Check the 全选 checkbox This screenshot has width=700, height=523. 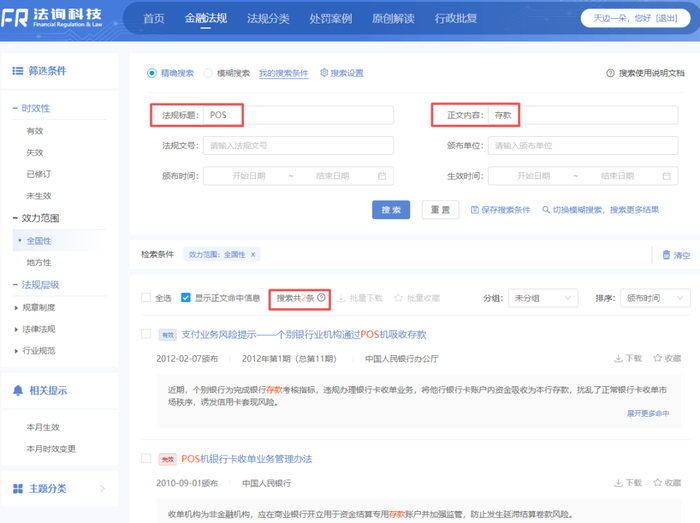tap(146, 298)
